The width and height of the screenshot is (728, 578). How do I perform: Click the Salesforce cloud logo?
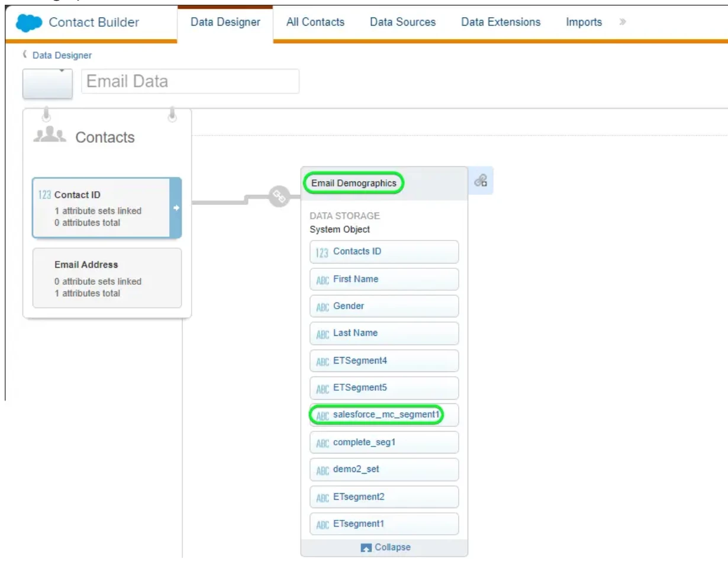pos(29,23)
